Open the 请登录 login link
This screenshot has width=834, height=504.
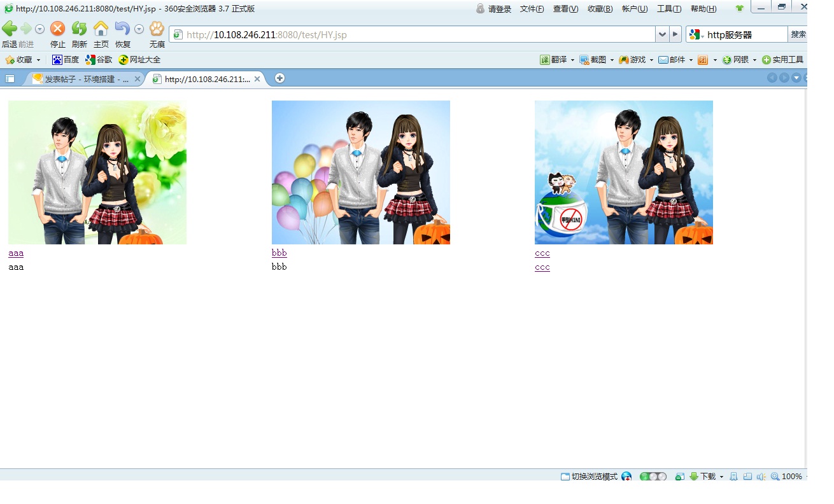tap(494, 9)
